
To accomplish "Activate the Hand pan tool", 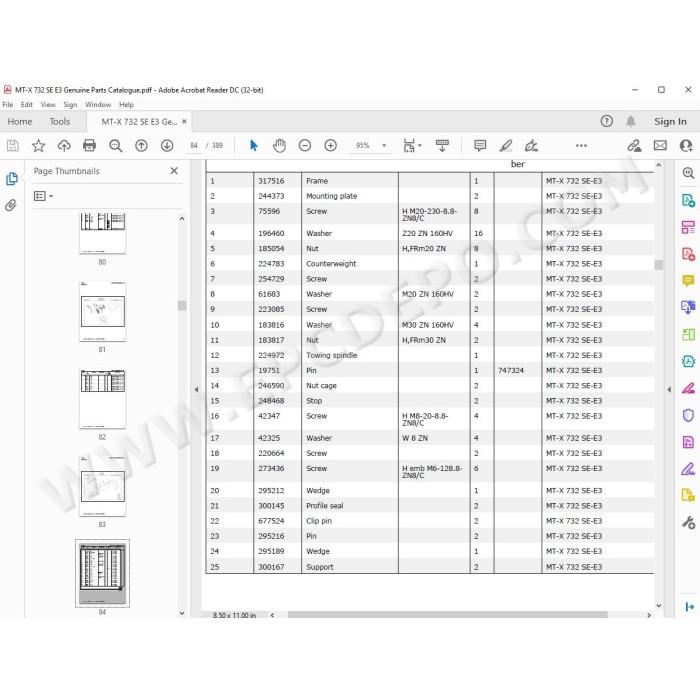I will pos(279,146).
